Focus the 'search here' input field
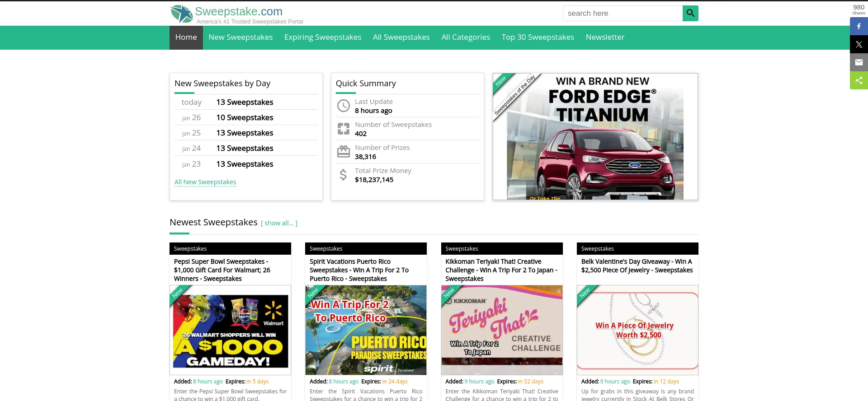The width and height of the screenshot is (868, 401). tap(623, 13)
